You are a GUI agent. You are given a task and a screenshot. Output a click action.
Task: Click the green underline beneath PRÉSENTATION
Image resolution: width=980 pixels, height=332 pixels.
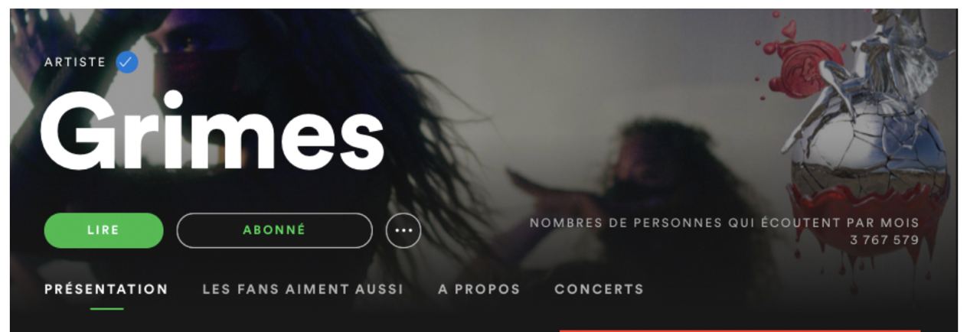(106, 308)
